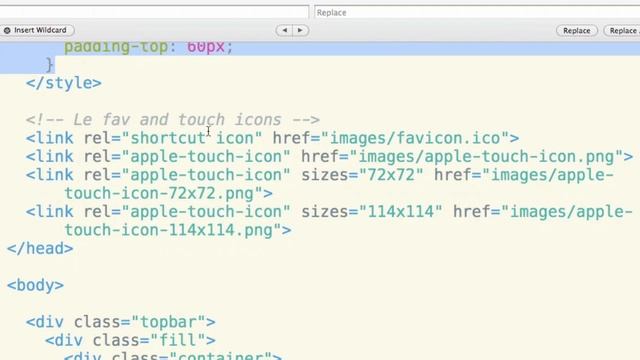Click the div class "fill" line
The height and width of the screenshot is (360, 640).
tap(130, 340)
